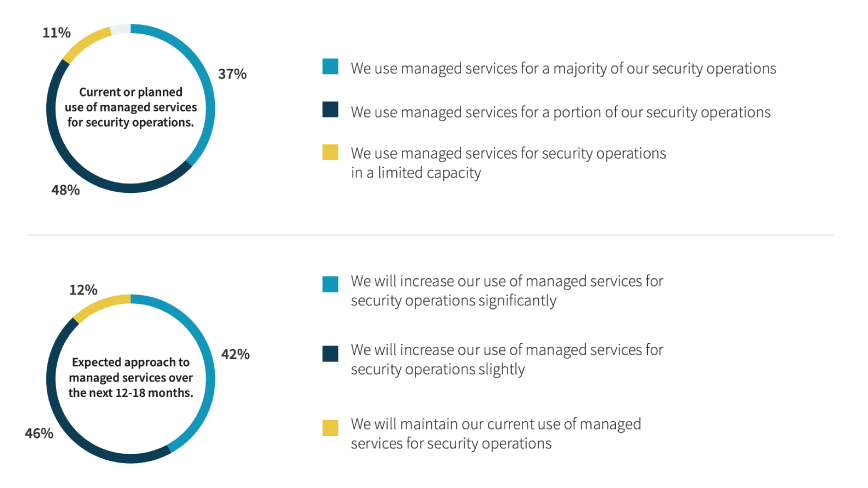The width and height of the screenshot is (868, 488).
Task: Click the 48% label on top donut
Action: point(65,188)
